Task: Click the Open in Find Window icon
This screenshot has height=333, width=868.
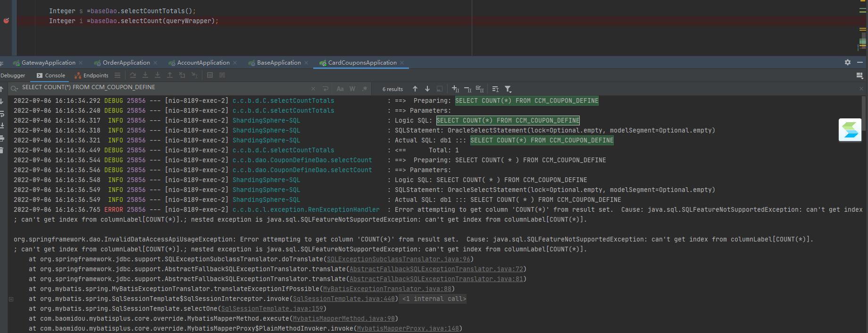Action: click(x=495, y=89)
